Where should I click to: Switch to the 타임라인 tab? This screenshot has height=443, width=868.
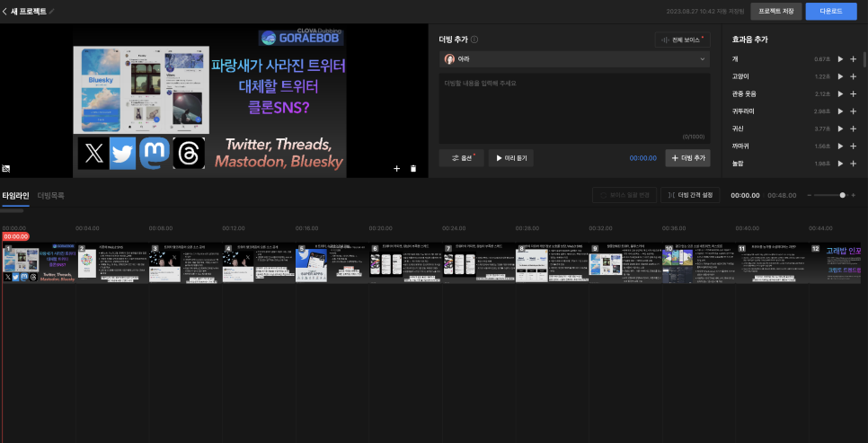[x=15, y=196]
